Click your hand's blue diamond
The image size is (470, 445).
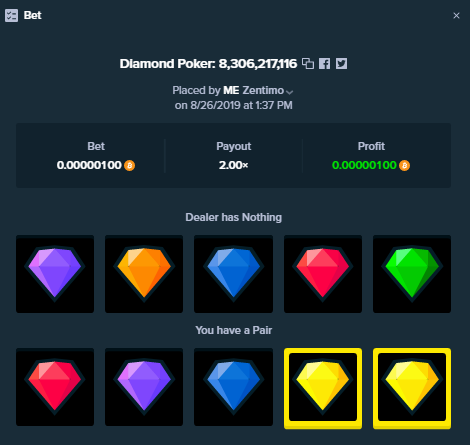pos(233,387)
